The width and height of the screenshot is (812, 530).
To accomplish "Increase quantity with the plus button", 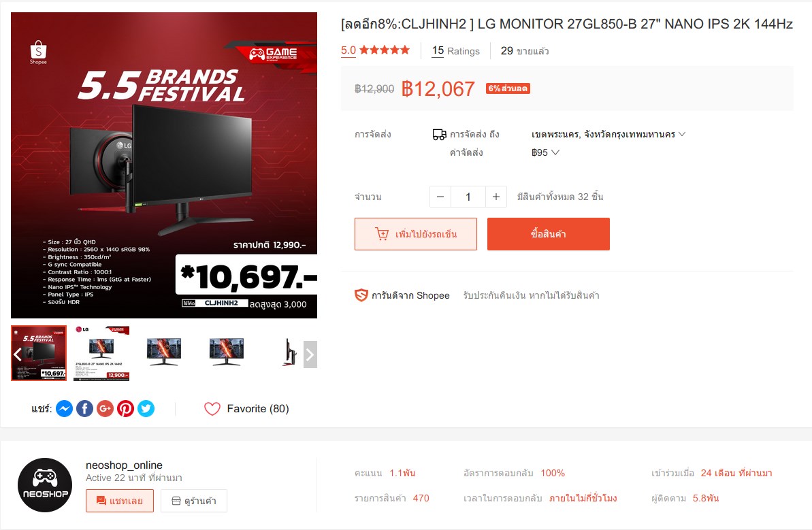I will [496, 197].
